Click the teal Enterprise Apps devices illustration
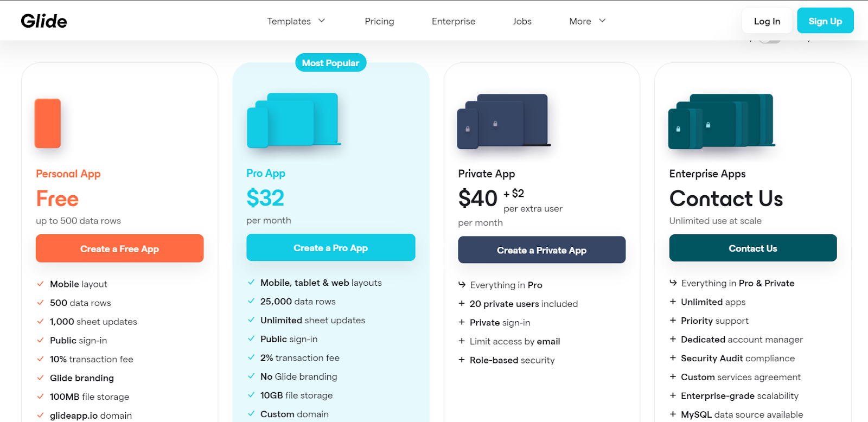Viewport: 868px width, 422px height. (722, 122)
